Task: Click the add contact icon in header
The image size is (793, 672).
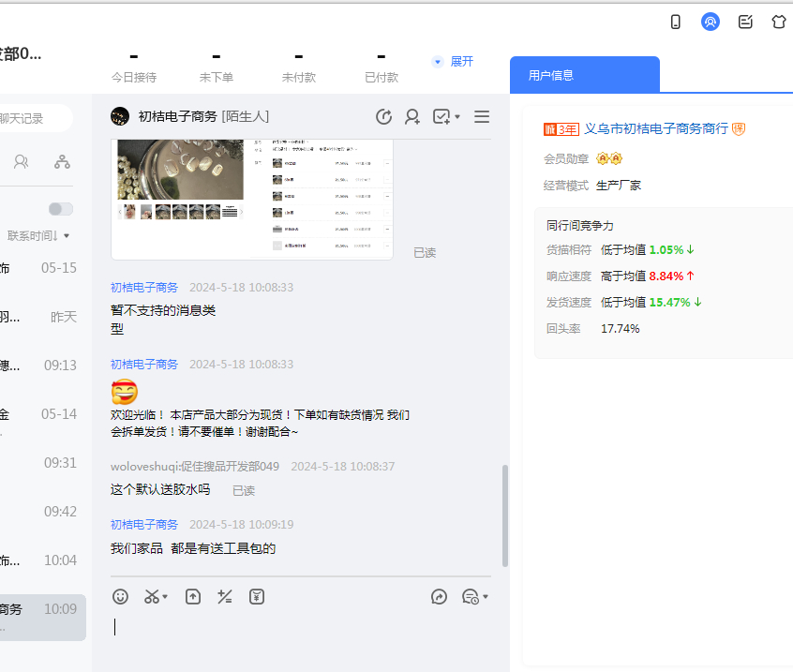Action: [x=412, y=116]
